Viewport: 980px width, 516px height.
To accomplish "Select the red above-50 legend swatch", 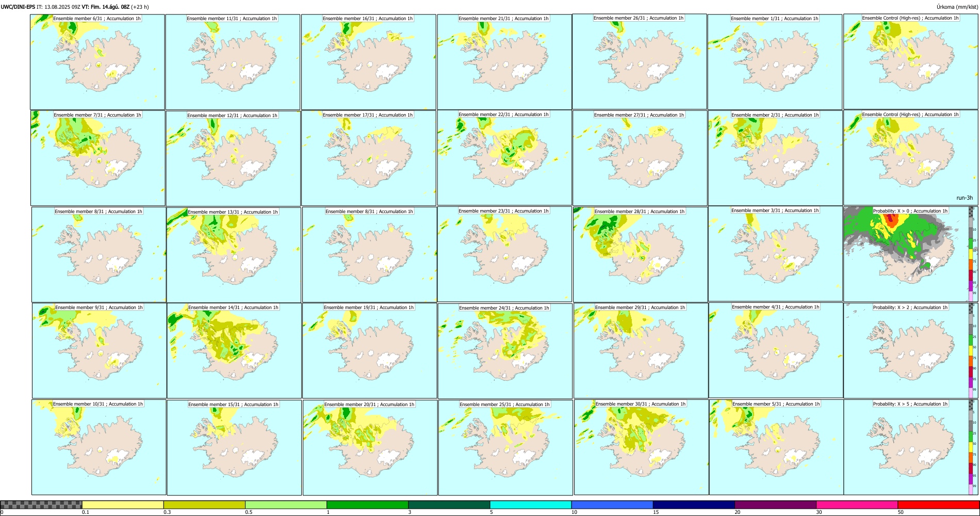I will [938, 505].
